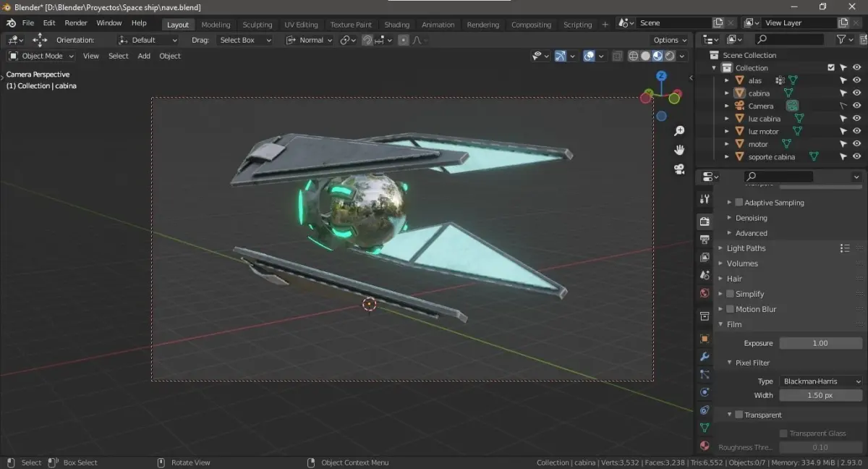
Task: Hide the alas object with its eye icon
Action: pyautogui.click(x=856, y=80)
